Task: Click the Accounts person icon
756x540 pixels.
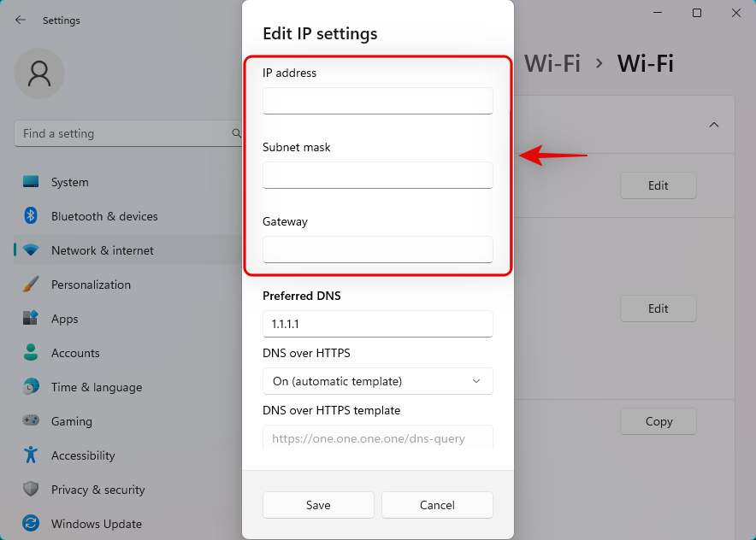Action: pyautogui.click(x=31, y=353)
